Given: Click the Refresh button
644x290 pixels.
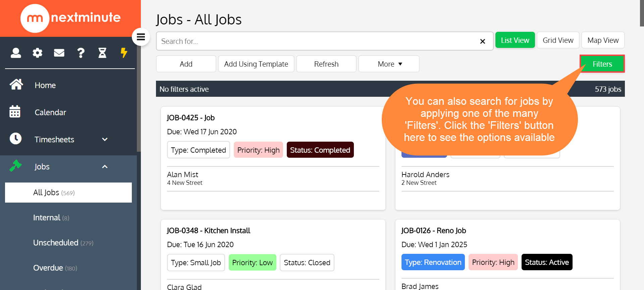Looking at the screenshot, I should [326, 64].
